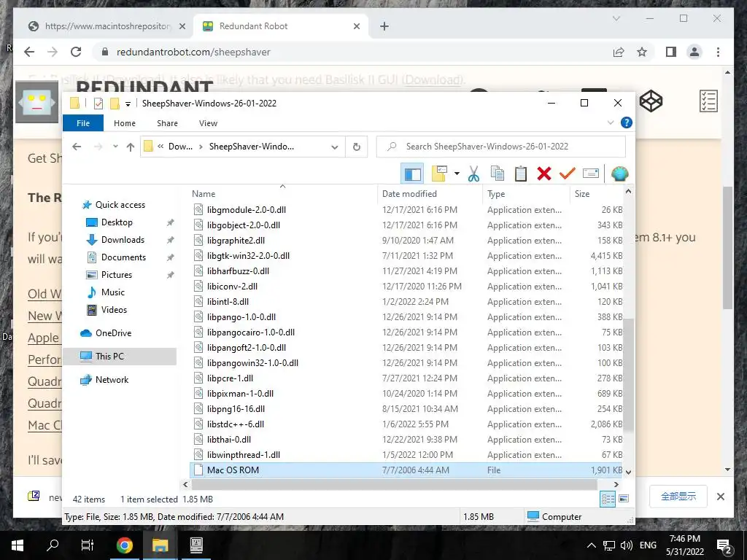Screen dimensions: 747x560
Task: Click the shell globe toolbar icon
Action: [619, 174]
